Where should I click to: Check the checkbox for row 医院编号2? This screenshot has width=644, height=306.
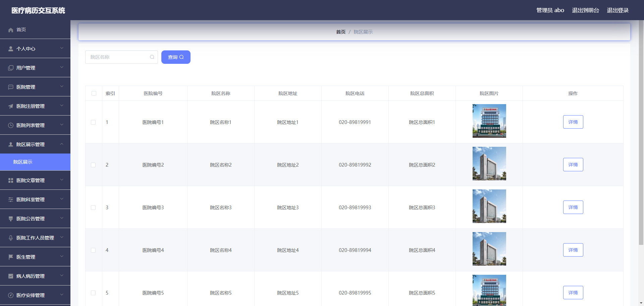pos(93,165)
